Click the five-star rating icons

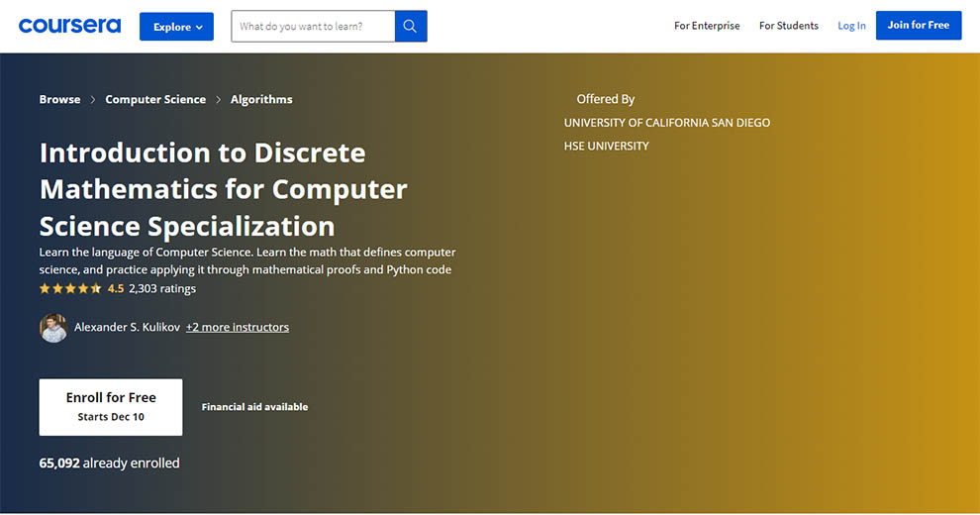click(x=70, y=289)
